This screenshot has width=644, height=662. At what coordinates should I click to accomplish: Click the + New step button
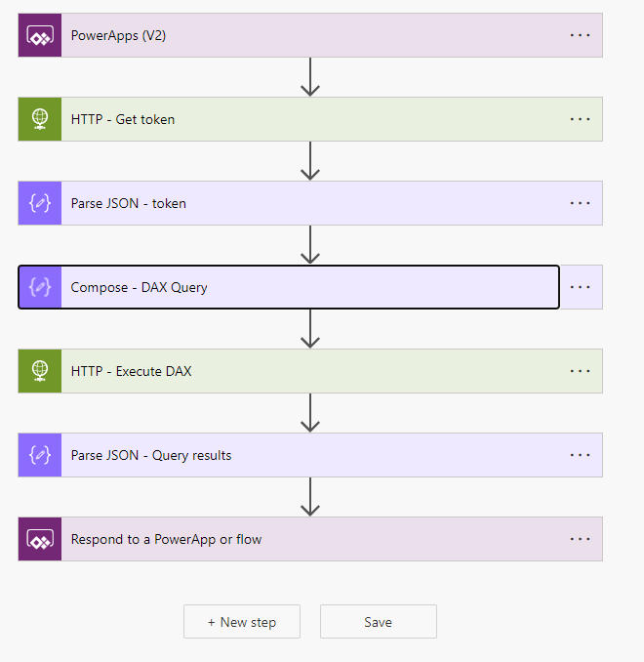[x=242, y=622]
